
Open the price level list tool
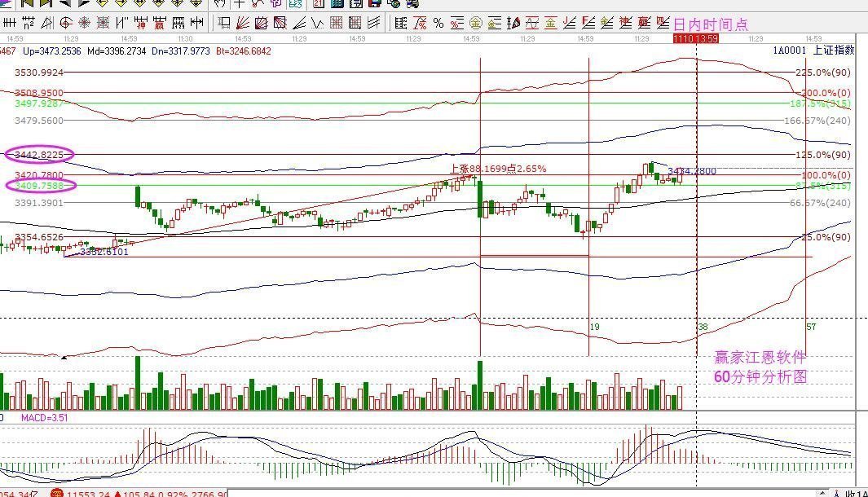point(401,23)
